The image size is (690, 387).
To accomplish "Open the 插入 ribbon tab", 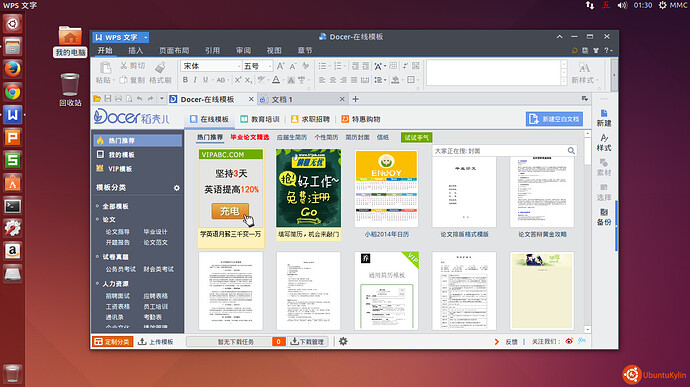I will [136, 51].
